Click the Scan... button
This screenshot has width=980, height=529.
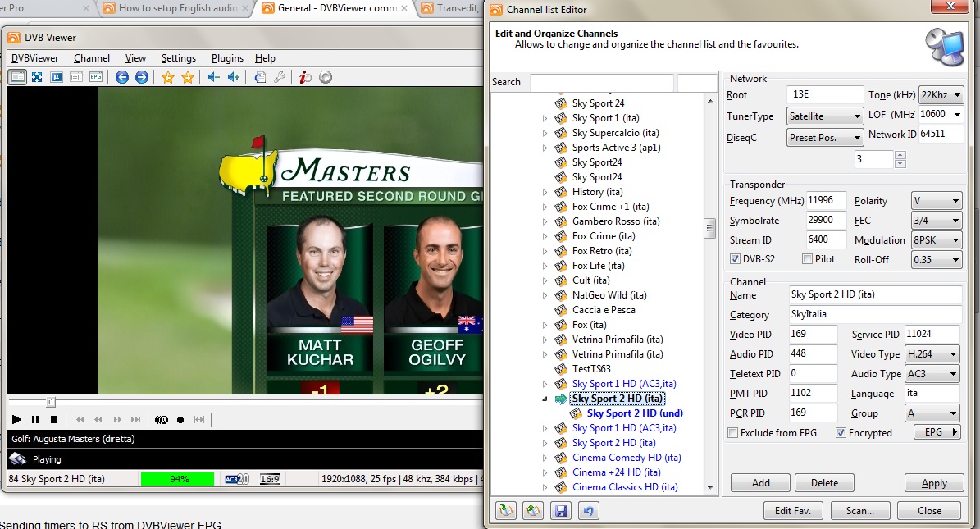859,510
